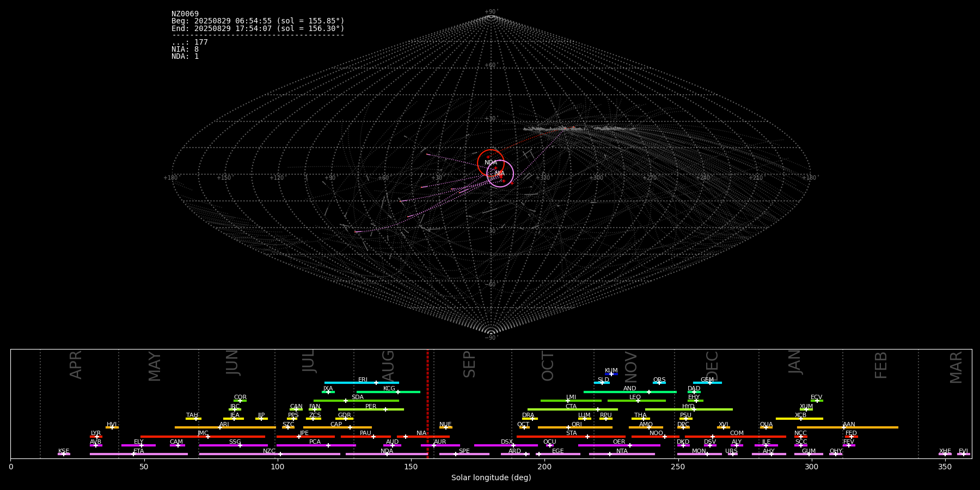Select the PCA purple shower bar

click(x=316, y=445)
